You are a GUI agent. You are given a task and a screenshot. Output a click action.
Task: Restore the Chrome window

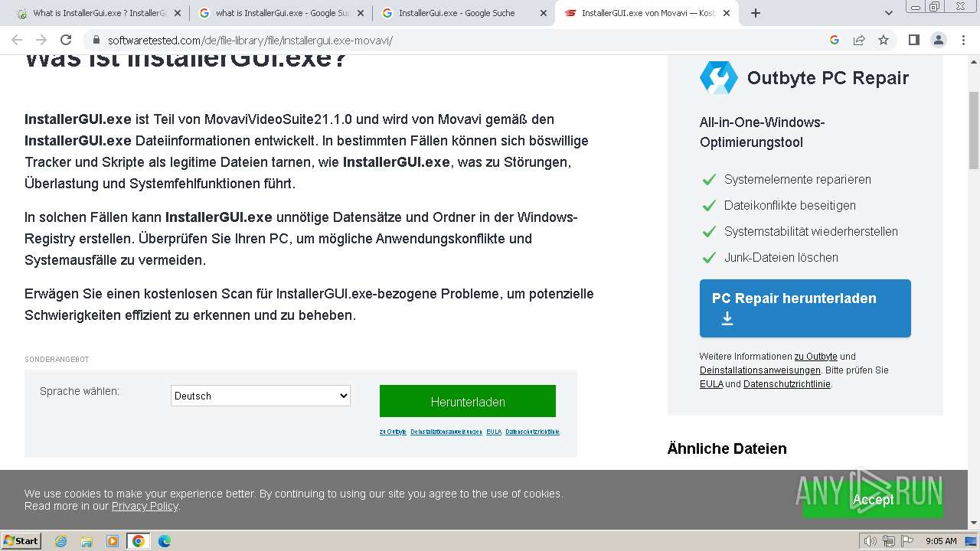[935, 6]
